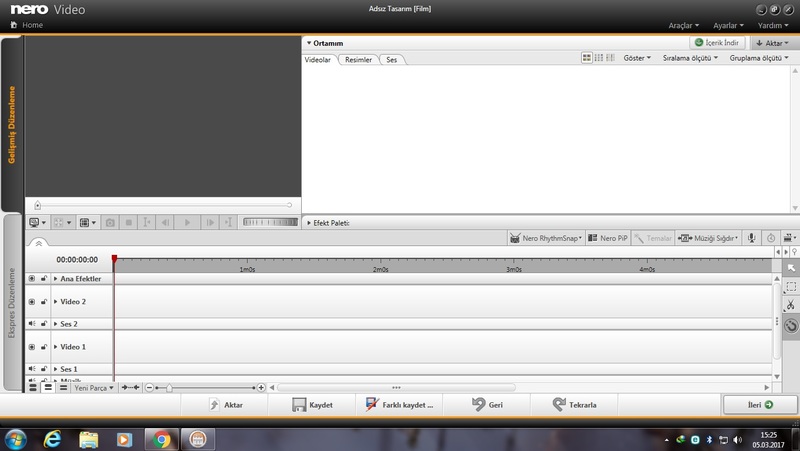Toggle lock on the Ana Efektler track

(44, 279)
